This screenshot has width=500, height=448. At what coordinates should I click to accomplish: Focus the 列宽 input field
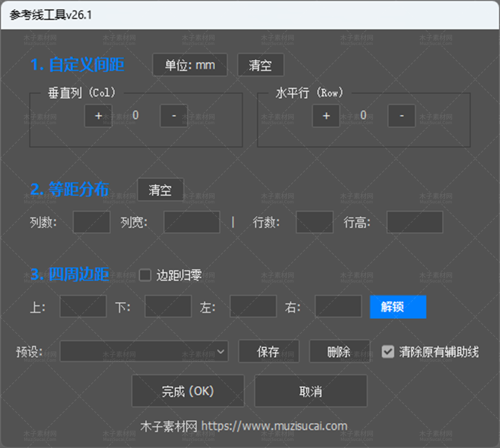(x=192, y=222)
